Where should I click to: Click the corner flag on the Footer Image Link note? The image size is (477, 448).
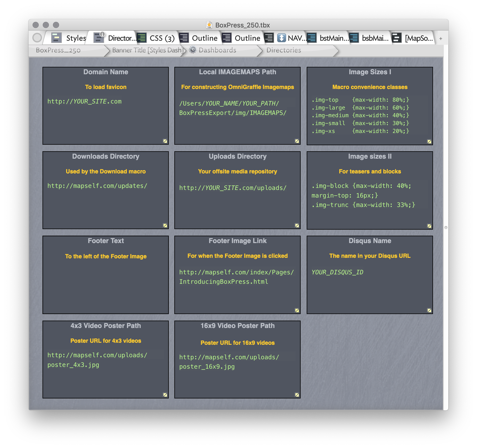[x=297, y=310]
